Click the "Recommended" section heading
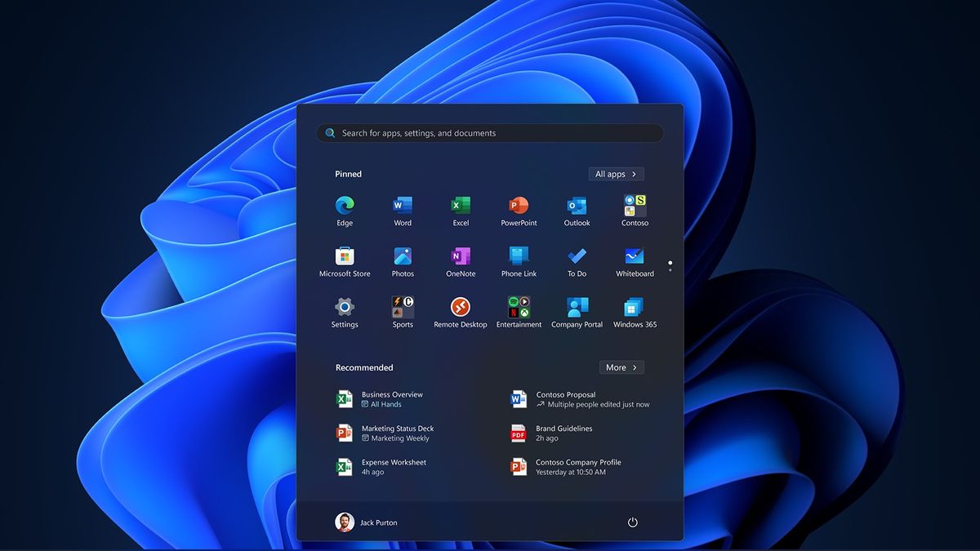Image resolution: width=980 pixels, height=551 pixels. point(364,367)
